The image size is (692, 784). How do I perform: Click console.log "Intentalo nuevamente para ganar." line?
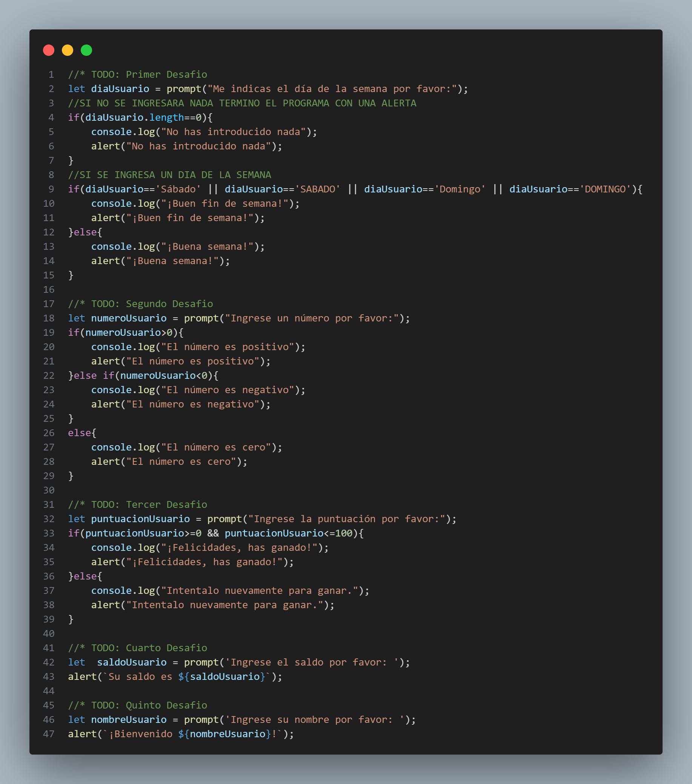(230, 591)
